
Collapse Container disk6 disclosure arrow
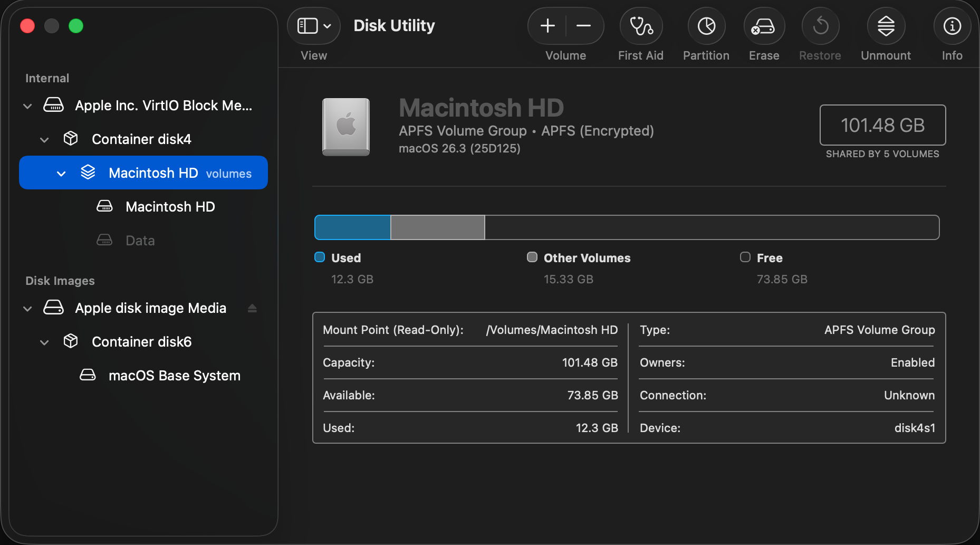point(44,342)
